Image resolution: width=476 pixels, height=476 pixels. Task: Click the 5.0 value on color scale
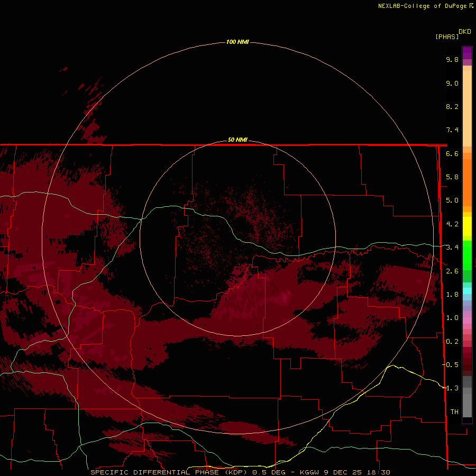click(452, 200)
